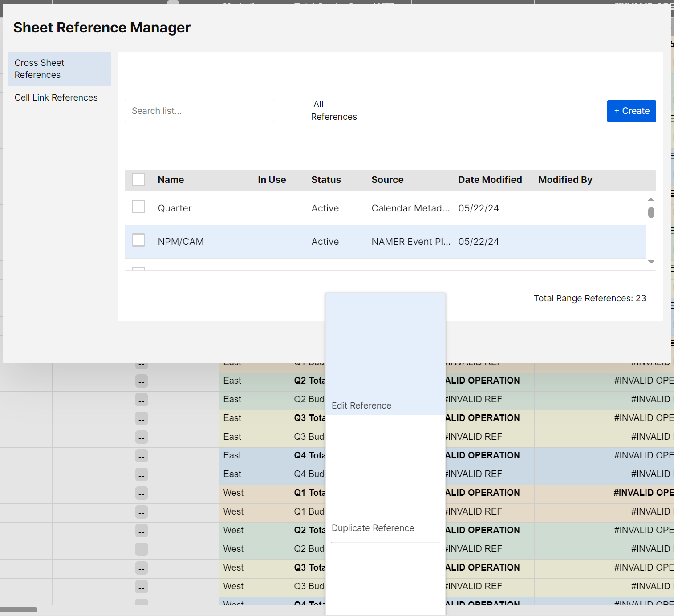
Task: Click the -- button in West Q2 Total sheet row
Action: pos(142,531)
